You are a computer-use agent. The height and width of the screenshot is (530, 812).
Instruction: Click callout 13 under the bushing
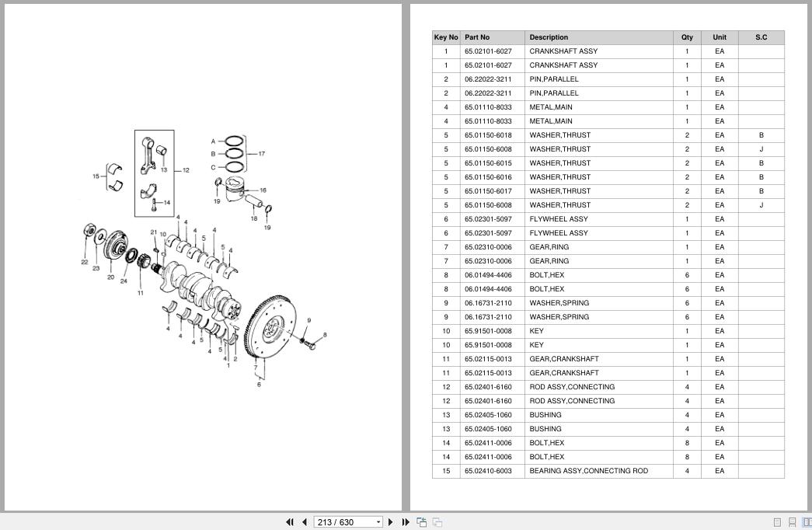(x=164, y=170)
